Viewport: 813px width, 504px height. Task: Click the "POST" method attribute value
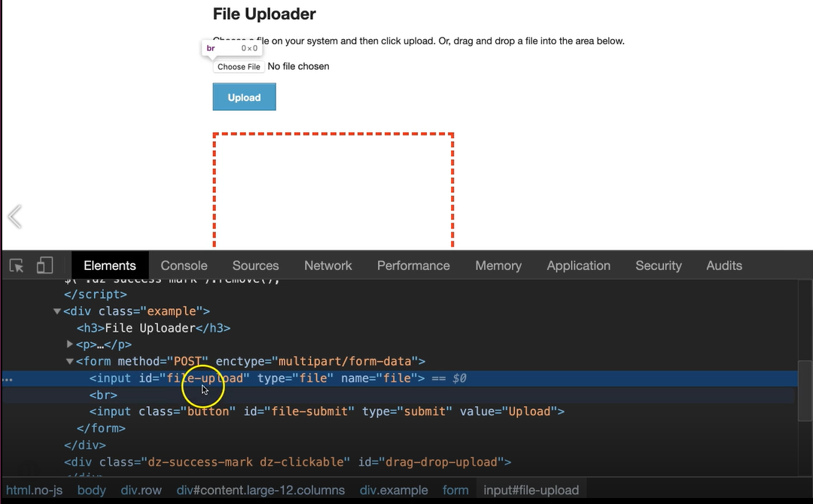pyautogui.click(x=187, y=362)
